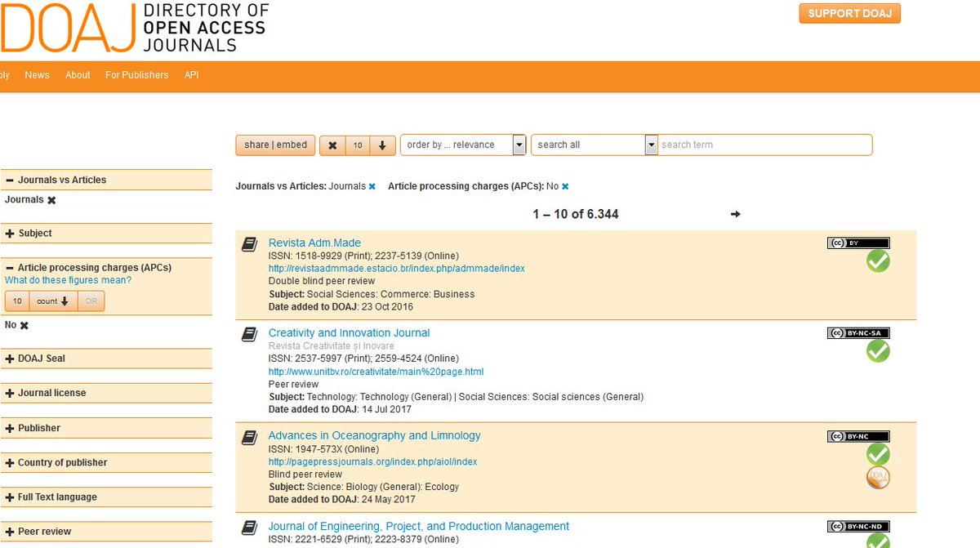Image resolution: width=980 pixels, height=548 pixels.
Task: Click CC BY license badge of Revista Adm.Made
Action: 858,243
